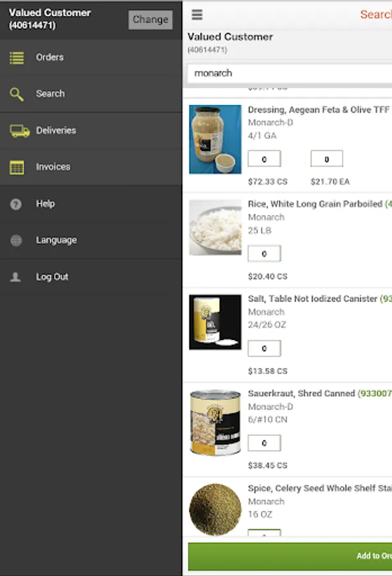Click the Valued Customer heading in main panel
Screen dimensions: 392x576
[x=230, y=36]
